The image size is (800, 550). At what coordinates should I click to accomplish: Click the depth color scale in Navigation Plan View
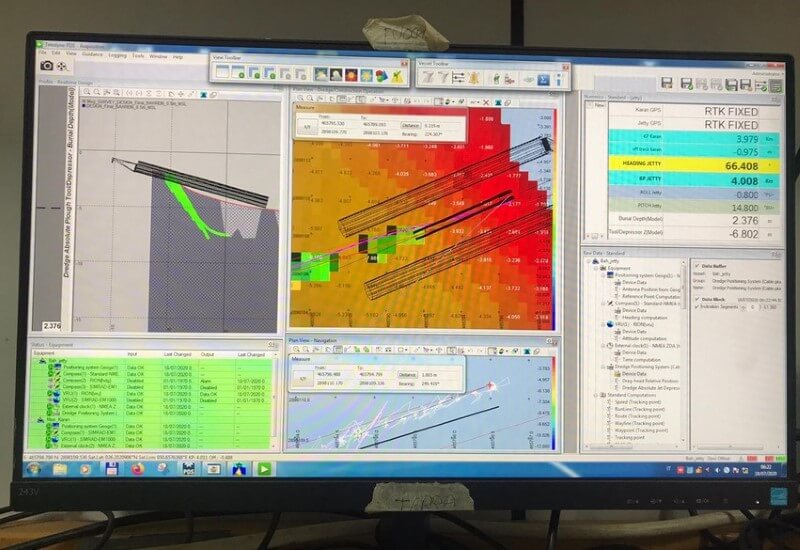point(553,403)
